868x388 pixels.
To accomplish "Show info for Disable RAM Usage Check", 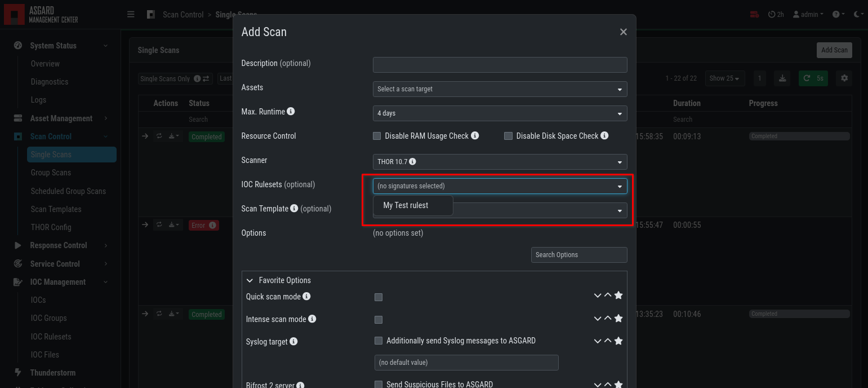I will pyautogui.click(x=475, y=136).
